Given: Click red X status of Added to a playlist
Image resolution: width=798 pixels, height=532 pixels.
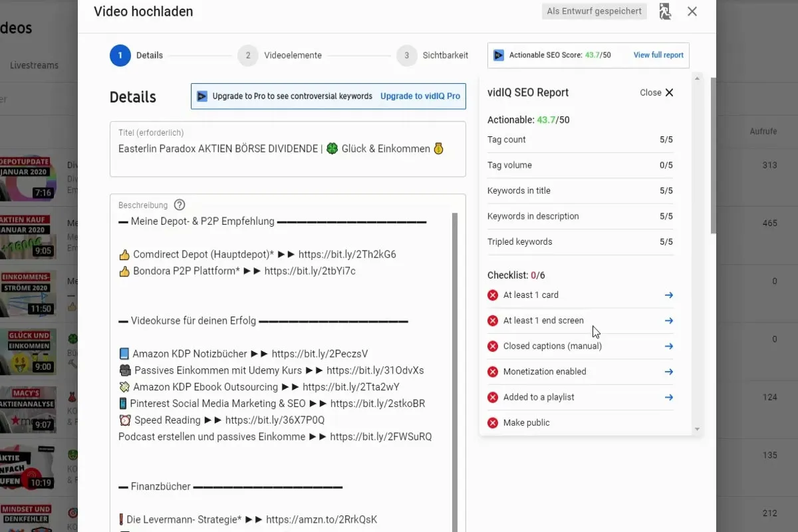Looking at the screenshot, I should [x=493, y=398].
